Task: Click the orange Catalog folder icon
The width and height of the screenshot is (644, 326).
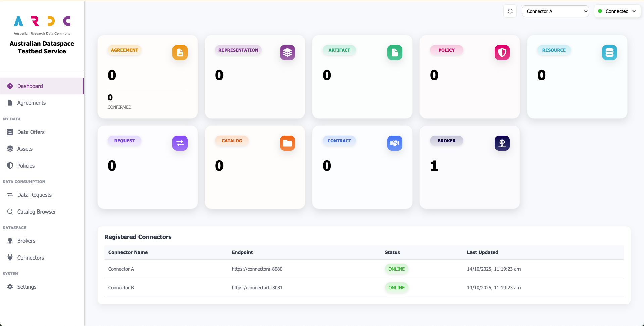Action: pos(287,143)
